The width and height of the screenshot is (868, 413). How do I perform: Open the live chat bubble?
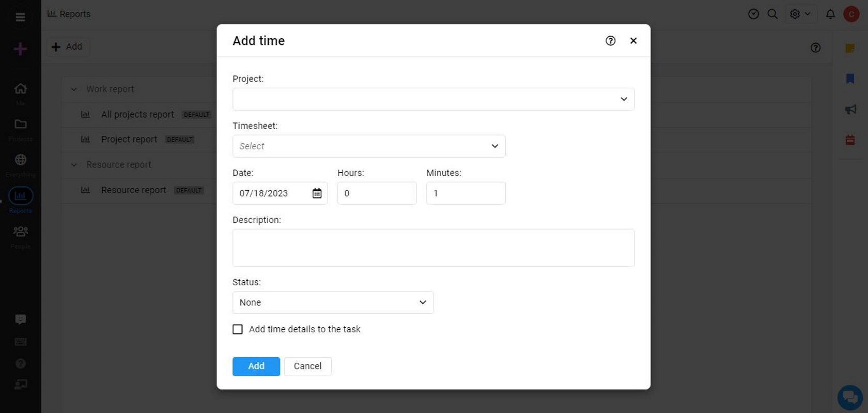[x=850, y=397]
